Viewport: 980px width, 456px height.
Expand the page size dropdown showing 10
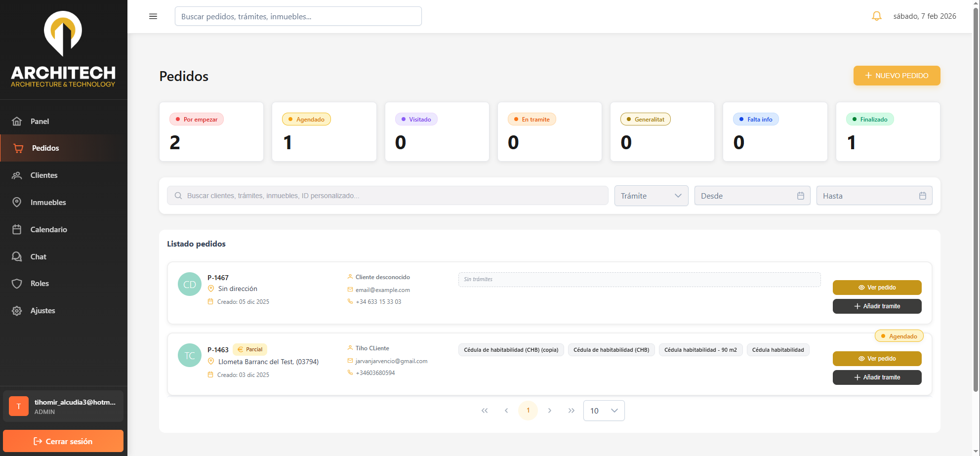[x=604, y=411]
